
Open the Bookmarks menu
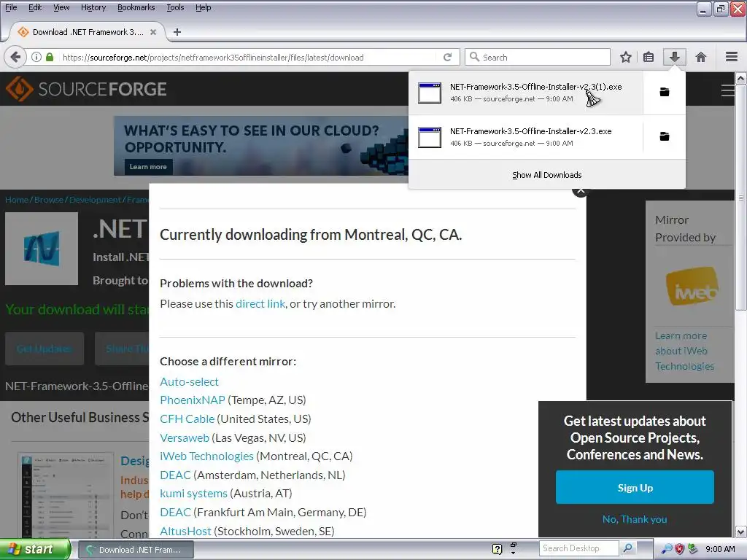[136, 7]
